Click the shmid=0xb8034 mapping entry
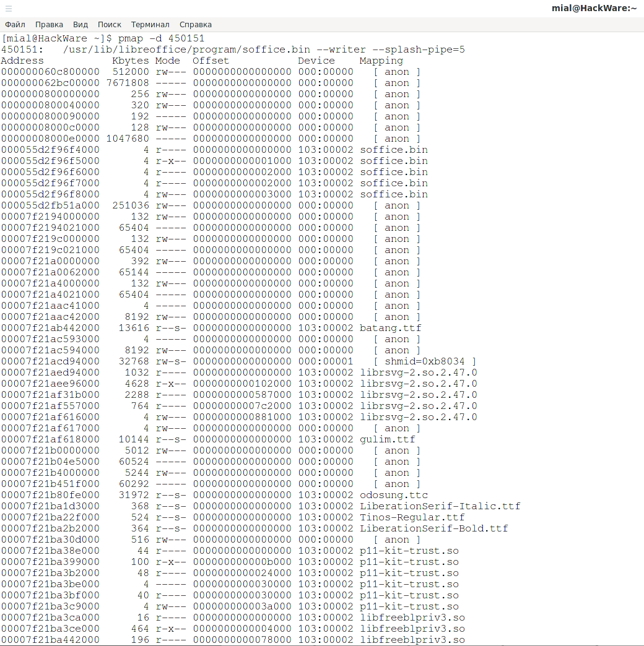This screenshot has width=644, height=646. [x=424, y=361]
